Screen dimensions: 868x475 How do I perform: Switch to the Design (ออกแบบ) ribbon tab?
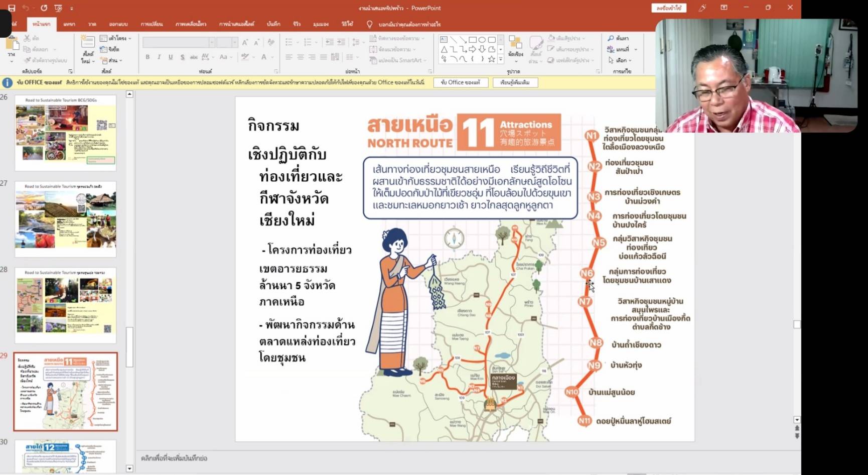(x=118, y=24)
